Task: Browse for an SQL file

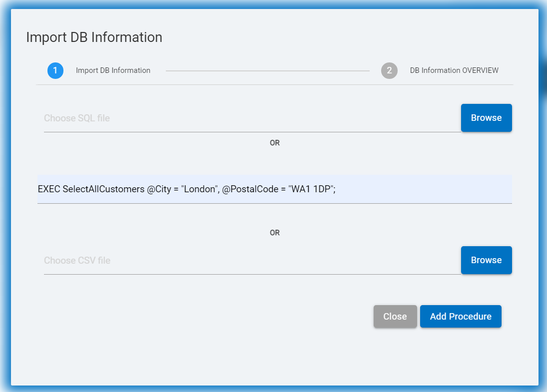Action: click(x=486, y=118)
